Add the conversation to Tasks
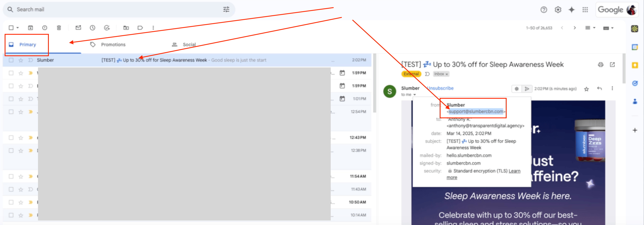 coord(107,28)
